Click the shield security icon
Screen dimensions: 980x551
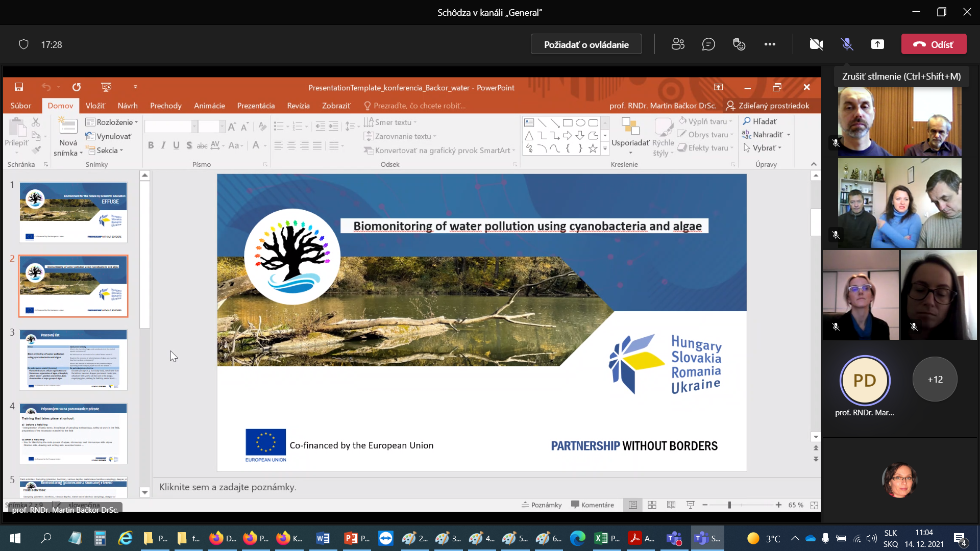pos(23,44)
